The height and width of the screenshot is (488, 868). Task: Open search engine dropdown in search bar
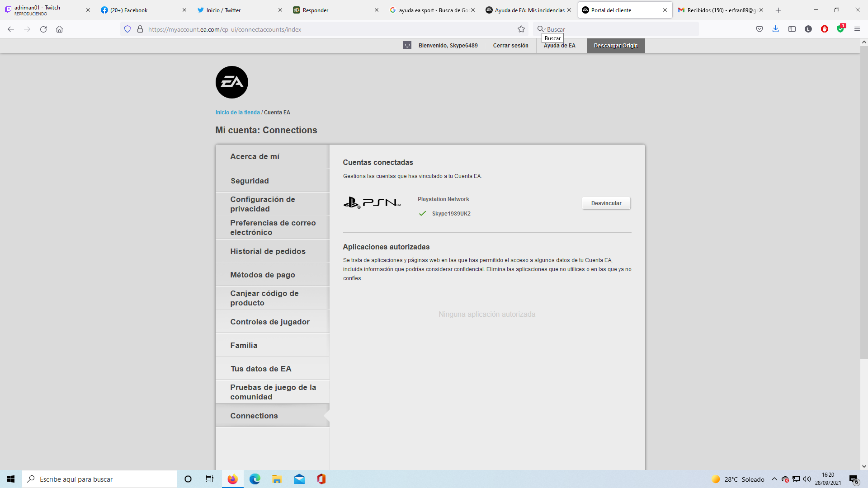coord(541,29)
